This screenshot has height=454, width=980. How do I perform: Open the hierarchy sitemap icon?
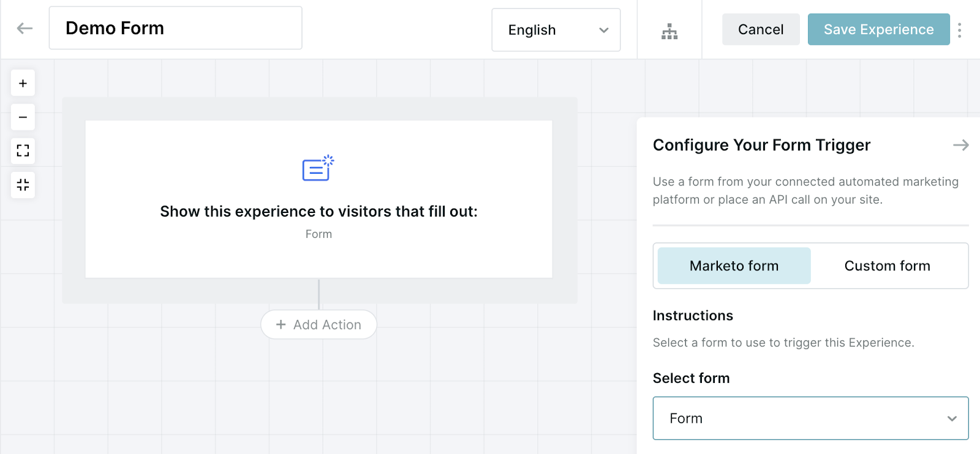pos(669,31)
